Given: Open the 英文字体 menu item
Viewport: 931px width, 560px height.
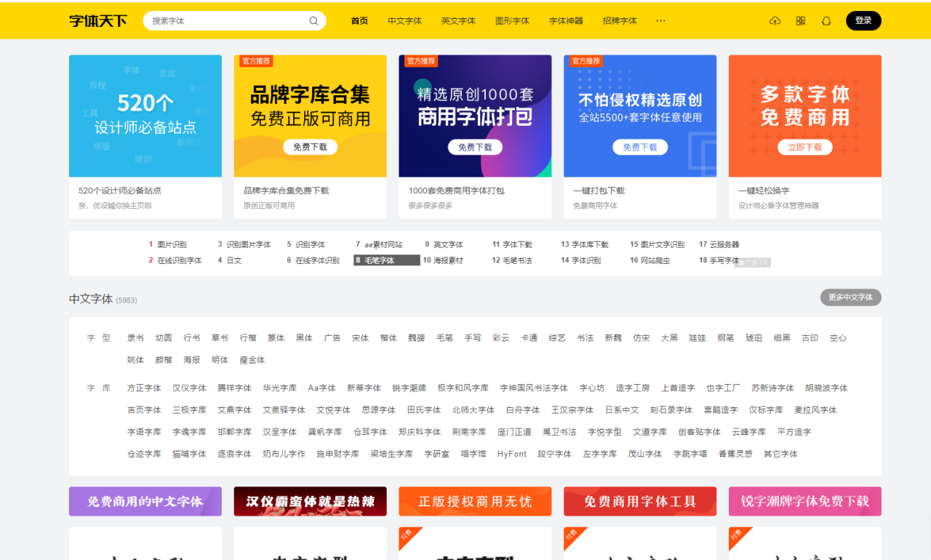Looking at the screenshot, I should point(459,21).
